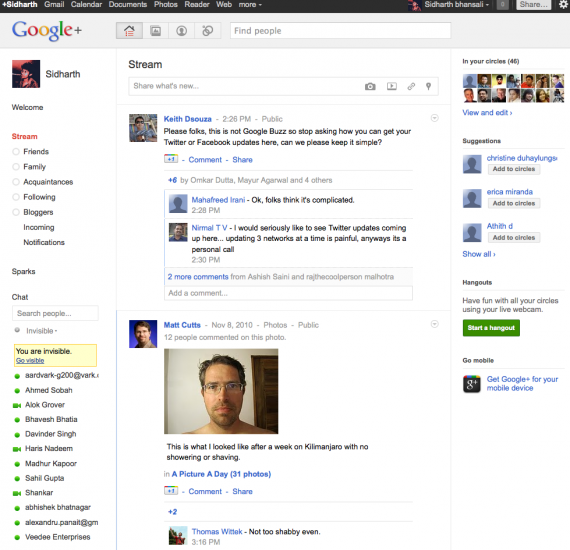Select the Acquaintances circle filter
Image resolution: width=570 pixels, height=550 pixels.
click(16, 182)
